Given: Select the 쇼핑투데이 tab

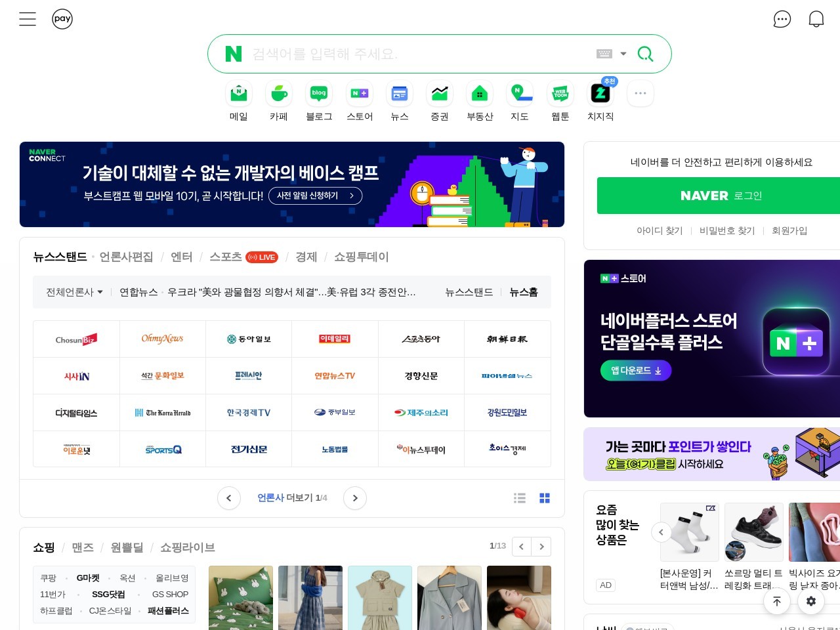Looking at the screenshot, I should click(361, 257).
